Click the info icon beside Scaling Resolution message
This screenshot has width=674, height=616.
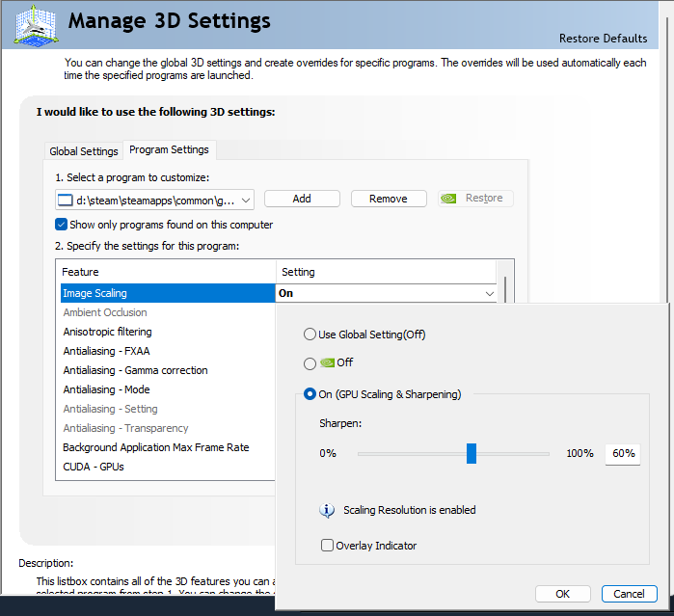point(327,510)
